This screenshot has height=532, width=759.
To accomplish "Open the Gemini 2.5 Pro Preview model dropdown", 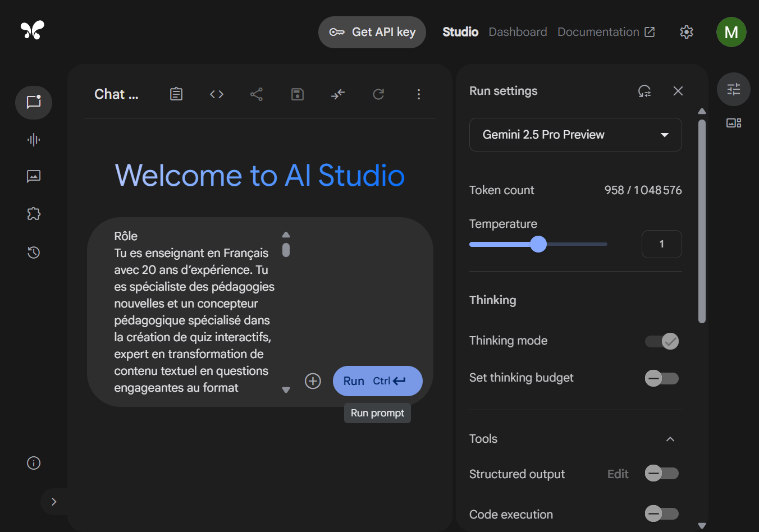I will tap(575, 135).
